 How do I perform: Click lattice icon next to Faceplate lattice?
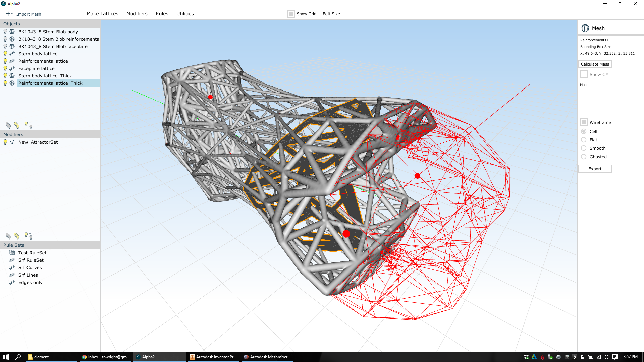(12, 68)
